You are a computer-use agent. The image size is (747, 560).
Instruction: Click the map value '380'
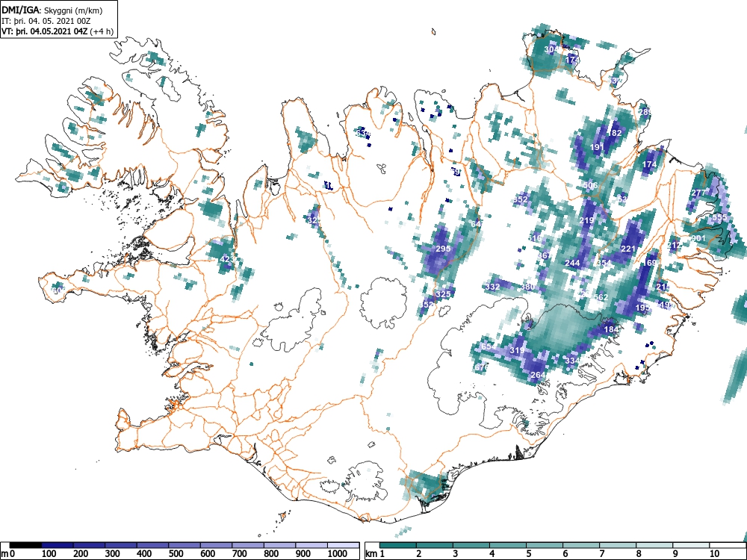pyautogui.click(x=527, y=287)
